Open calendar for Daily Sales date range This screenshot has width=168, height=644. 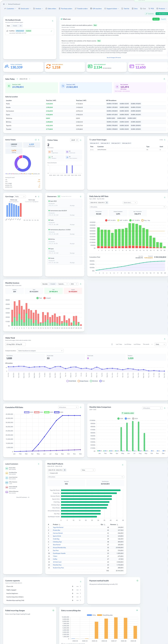click(x=107, y=202)
